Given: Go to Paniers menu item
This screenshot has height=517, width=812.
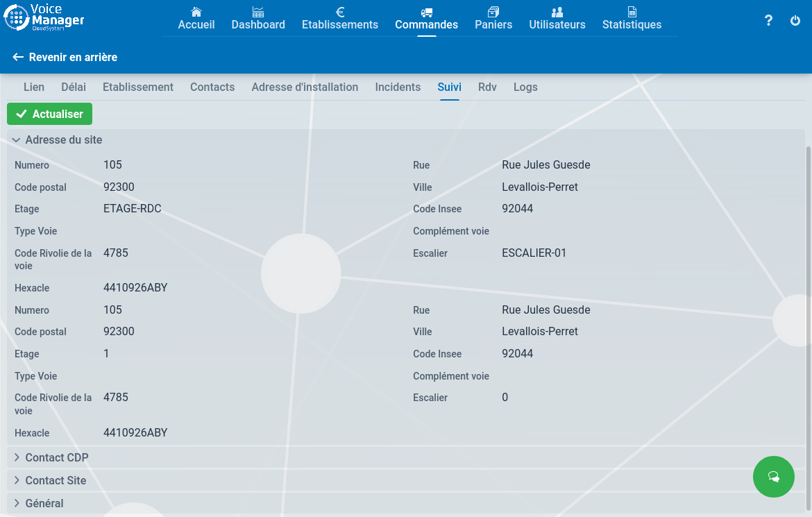Looking at the screenshot, I should (493, 24).
